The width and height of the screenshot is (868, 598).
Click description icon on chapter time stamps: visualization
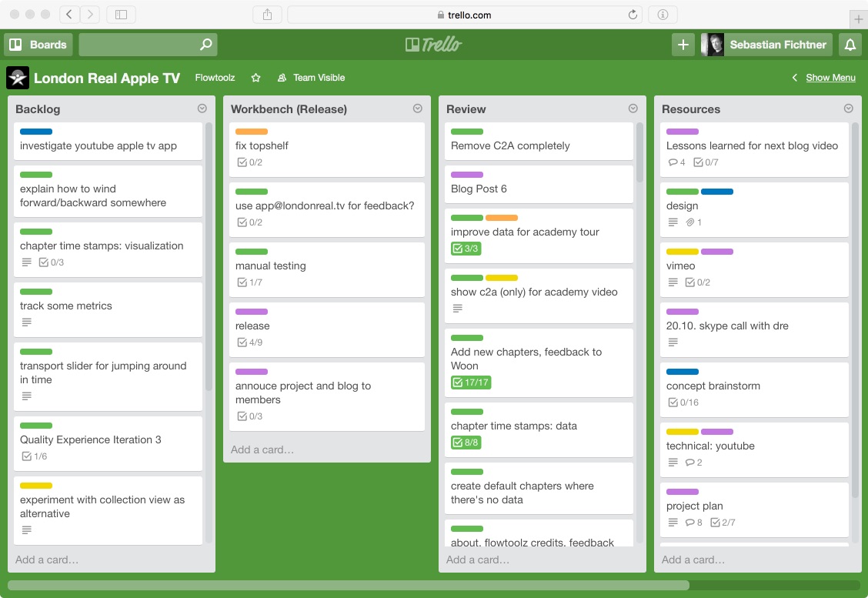click(x=27, y=262)
